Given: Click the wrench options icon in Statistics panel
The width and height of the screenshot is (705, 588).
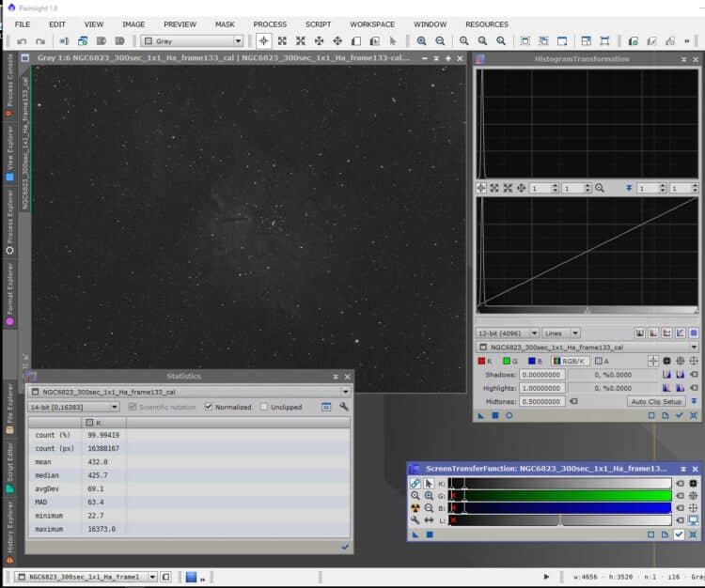Looking at the screenshot, I should point(344,407).
